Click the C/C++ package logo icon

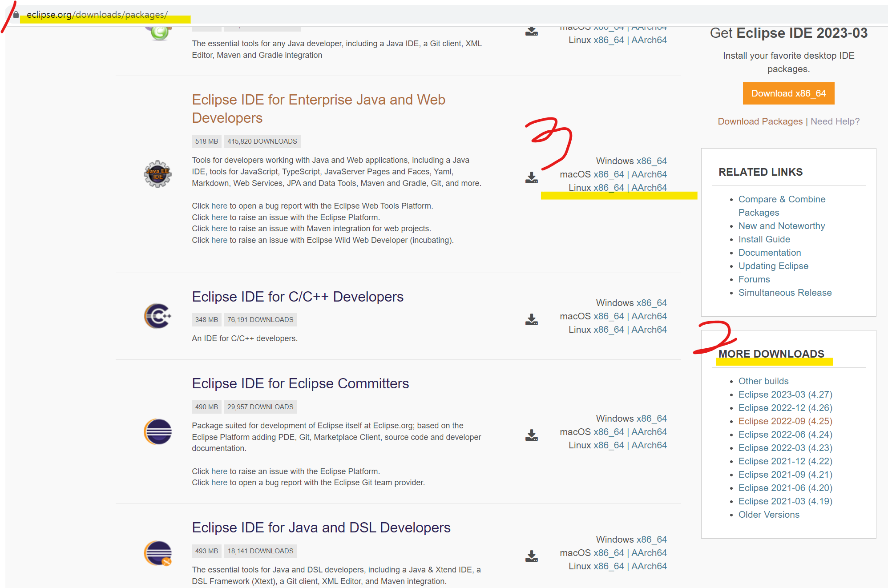[x=157, y=316]
